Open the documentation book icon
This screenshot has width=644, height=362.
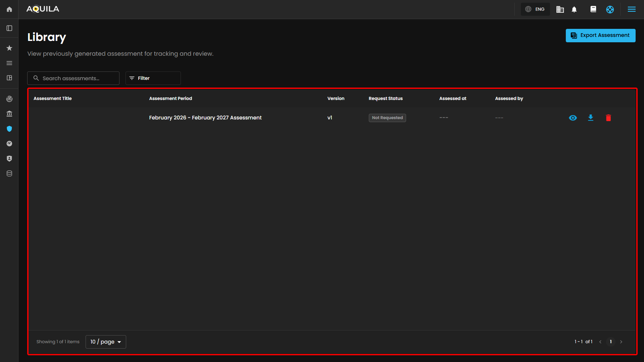pyautogui.click(x=593, y=9)
